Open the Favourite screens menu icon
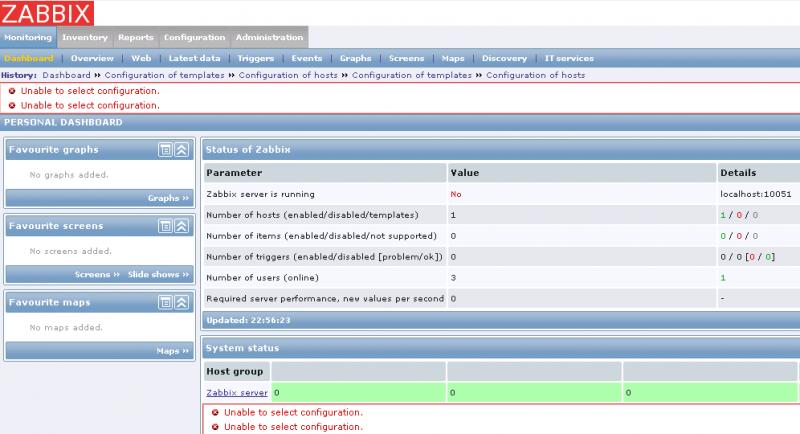800x434 pixels. 165,226
